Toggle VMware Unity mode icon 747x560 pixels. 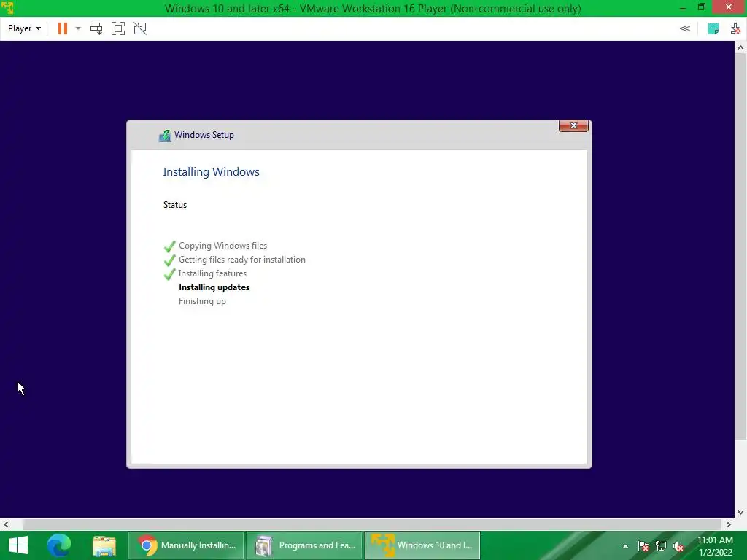(140, 28)
